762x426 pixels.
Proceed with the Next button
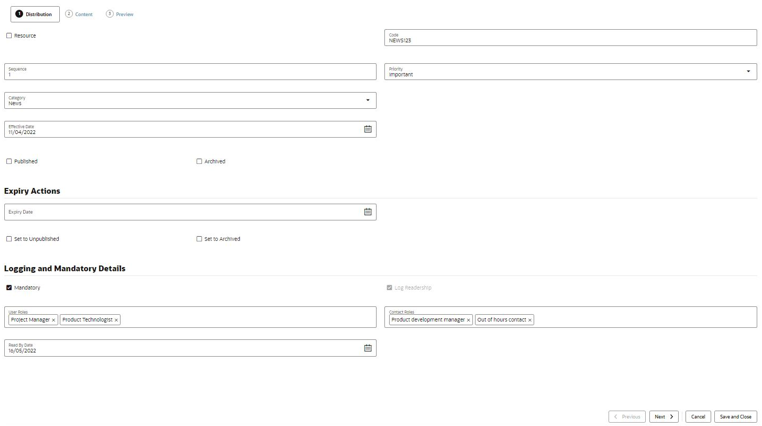664,417
